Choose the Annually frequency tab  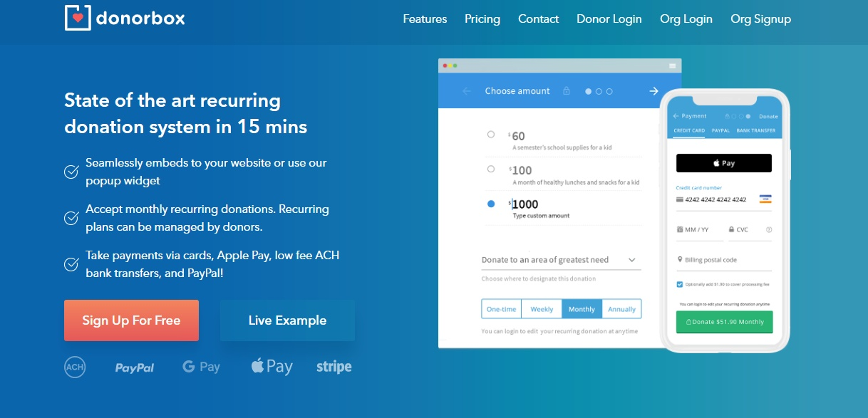(621, 309)
